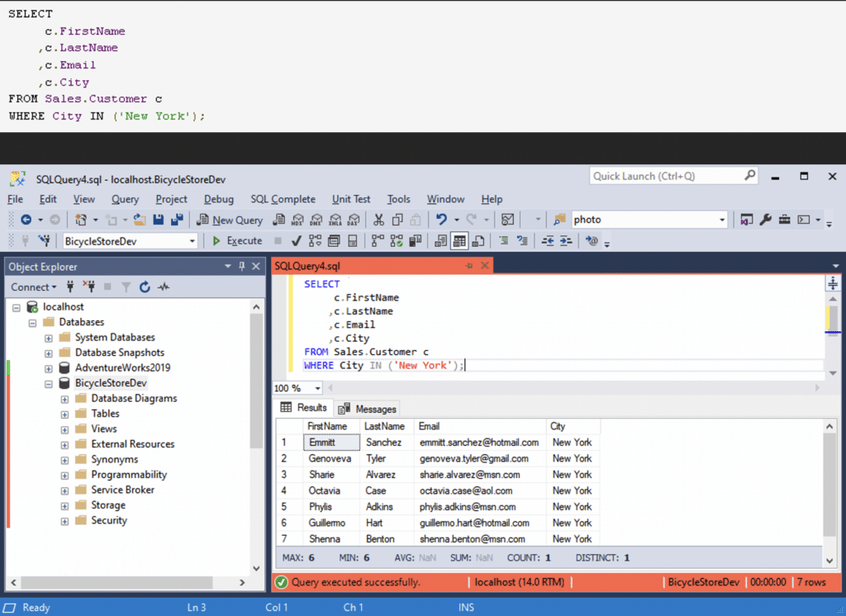Click the Properties wrench icon
846x616 pixels.
tap(765, 220)
